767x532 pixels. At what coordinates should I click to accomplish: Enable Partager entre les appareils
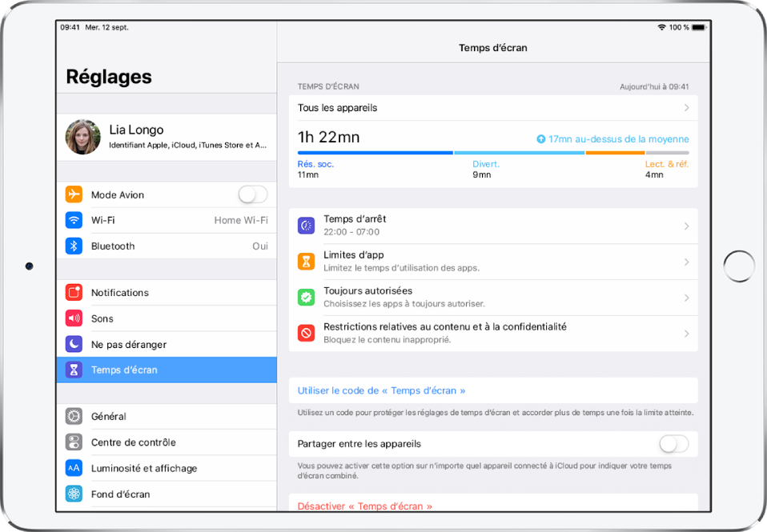click(673, 444)
